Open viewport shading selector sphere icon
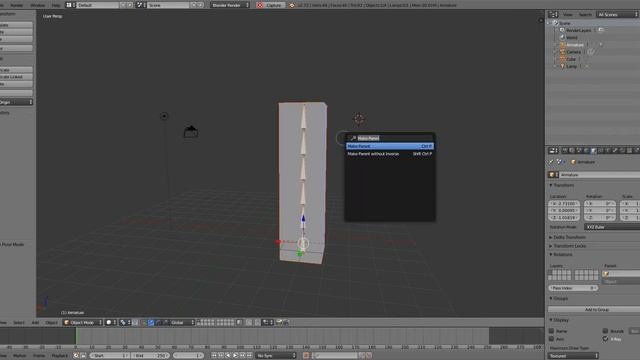The height and width of the screenshot is (360, 640). point(111,322)
